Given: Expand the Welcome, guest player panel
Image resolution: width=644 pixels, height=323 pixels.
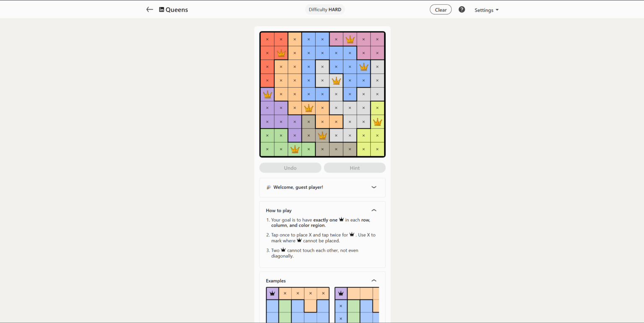Looking at the screenshot, I should [x=373, y=187].
